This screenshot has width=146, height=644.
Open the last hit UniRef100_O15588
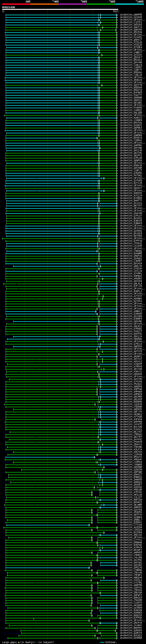click(131, 638)
